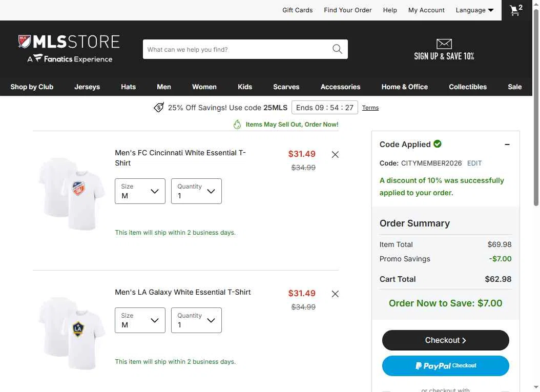Click the search magnifier icon

point(337,49)
